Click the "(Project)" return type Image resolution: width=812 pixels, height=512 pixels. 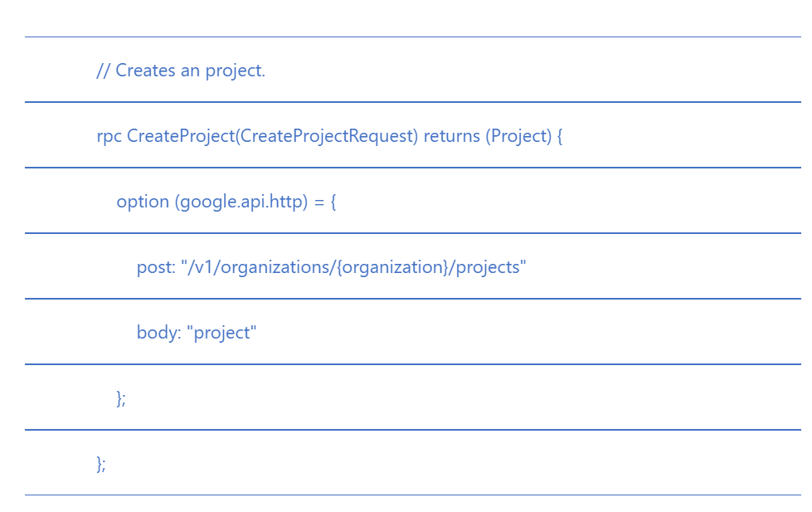coord(518,136)
